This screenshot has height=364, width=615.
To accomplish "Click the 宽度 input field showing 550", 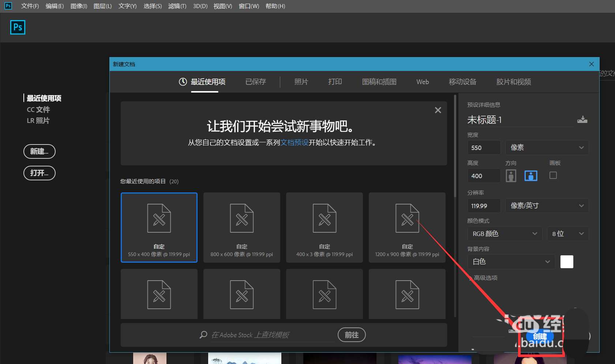I will click(x=484, y=148).
